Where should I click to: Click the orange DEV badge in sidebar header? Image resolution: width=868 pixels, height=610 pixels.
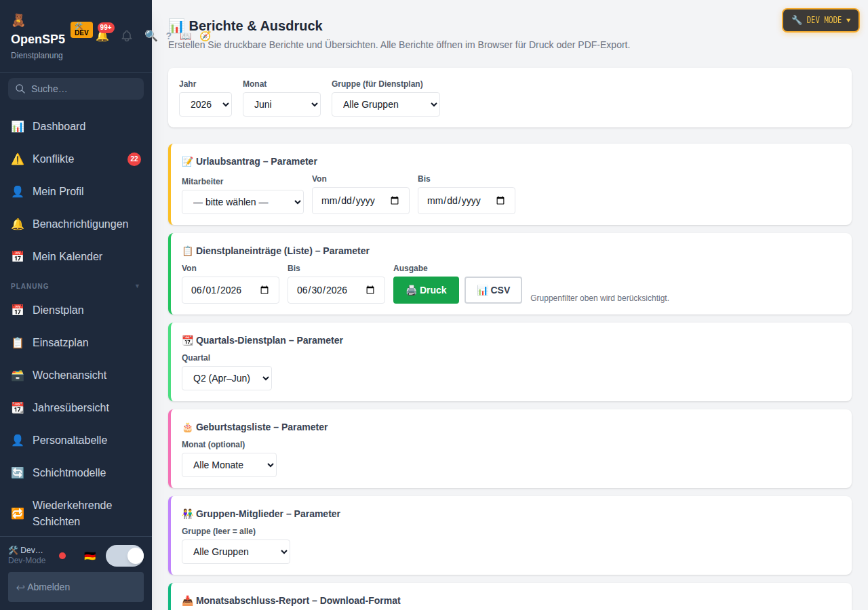pyautogui.click(x=81, y=30)
